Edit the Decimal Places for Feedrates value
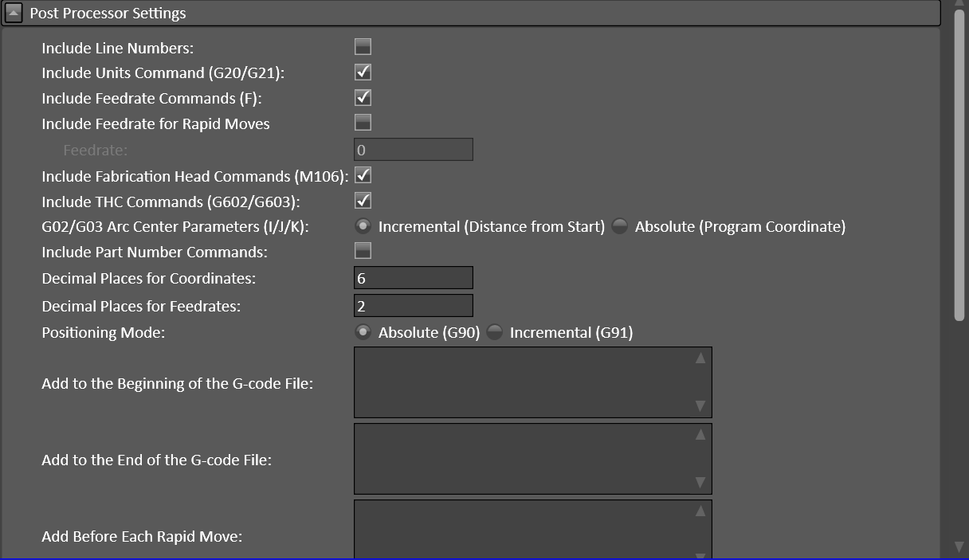The width and height of the screenshot is (969, 560). point(413,305)
